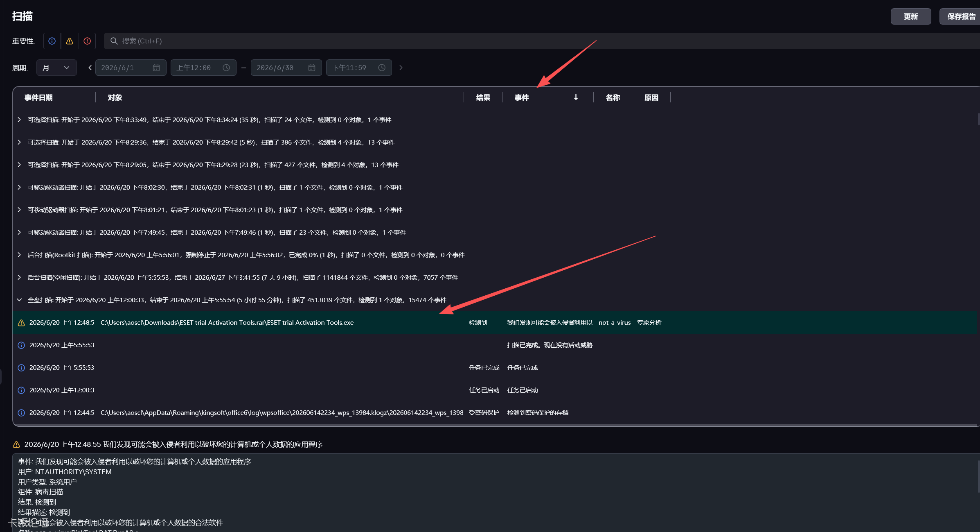Click the sort arrow in 事件 column
This screenshot has height=532, width=980.
[x=576, y=97]
